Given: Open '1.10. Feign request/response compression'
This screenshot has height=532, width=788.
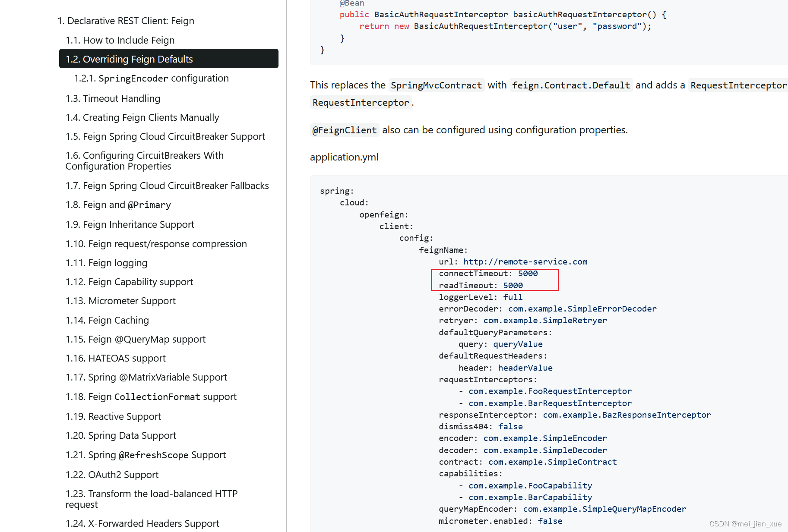Looking at the screenshot, I should pyautogui.click(x=156, y=244).
